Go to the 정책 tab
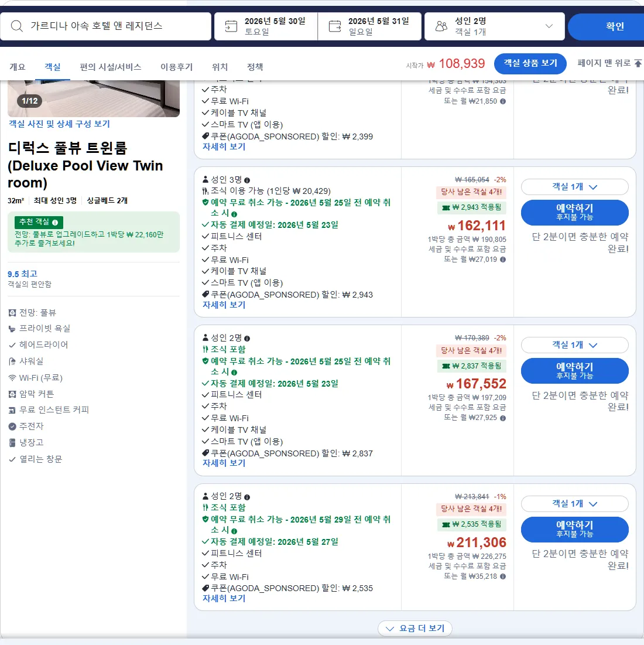The image size is (644, 645). point(255,67)
